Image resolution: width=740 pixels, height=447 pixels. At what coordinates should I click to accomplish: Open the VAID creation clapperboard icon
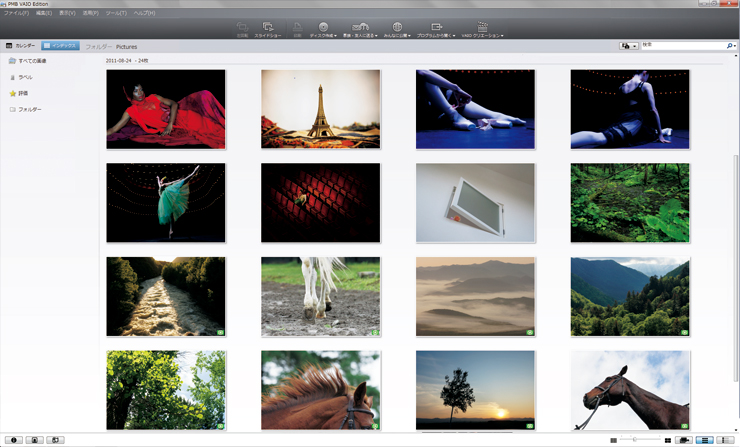[x=482, y=29]
